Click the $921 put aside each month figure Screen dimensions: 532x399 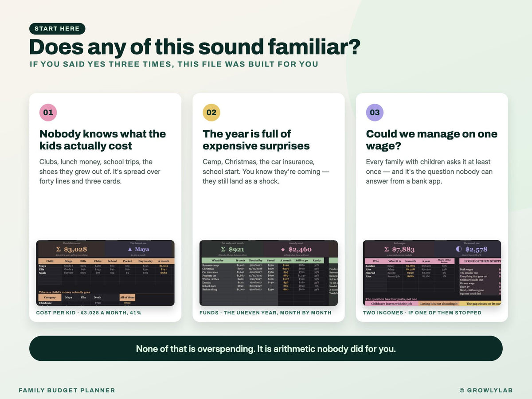click(x=236, y=250)
